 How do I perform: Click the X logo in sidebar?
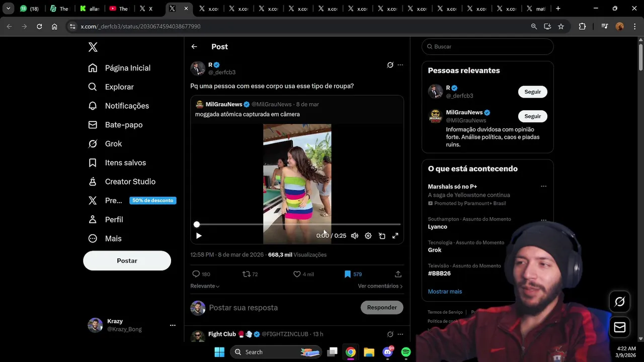coord(93,47)
